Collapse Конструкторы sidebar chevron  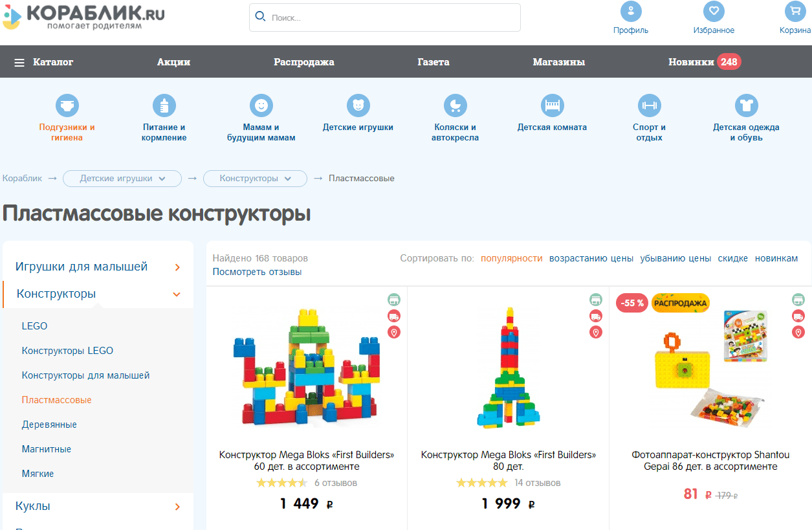coord(177,294)
